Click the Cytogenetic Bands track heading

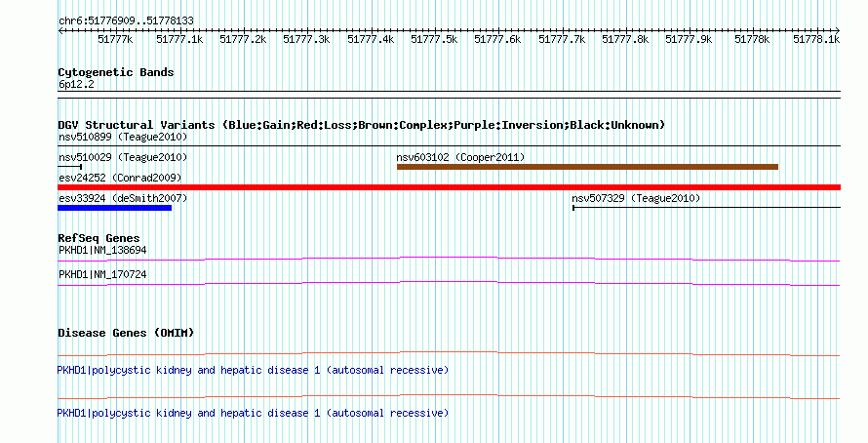pos(116,72)
